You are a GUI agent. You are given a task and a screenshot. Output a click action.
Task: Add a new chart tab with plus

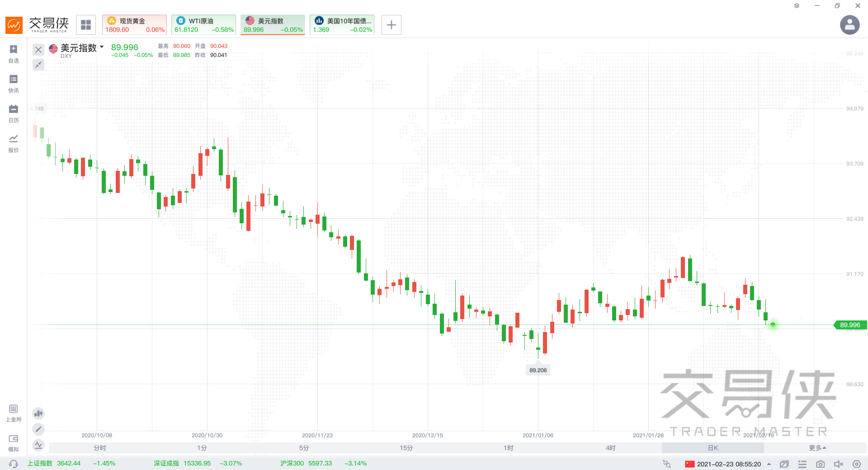tap(392, 25)
